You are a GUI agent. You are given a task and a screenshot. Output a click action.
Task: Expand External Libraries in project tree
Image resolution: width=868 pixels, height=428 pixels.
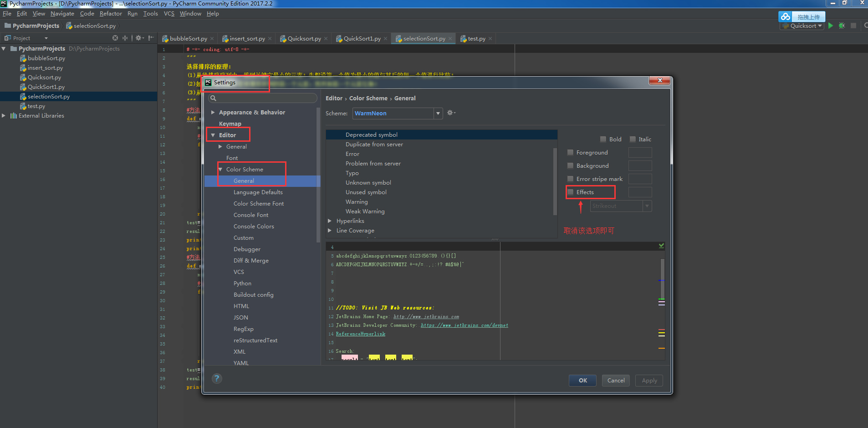pyautogui.click(x=4, y=116)
